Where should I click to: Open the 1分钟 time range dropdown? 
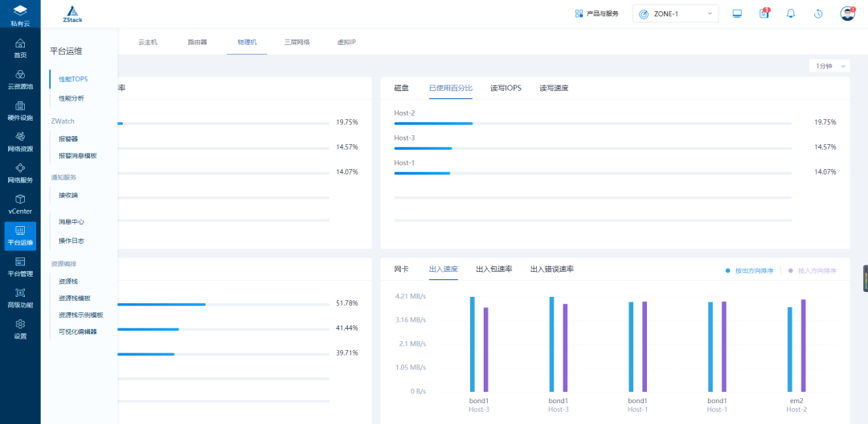pos(829,66)
